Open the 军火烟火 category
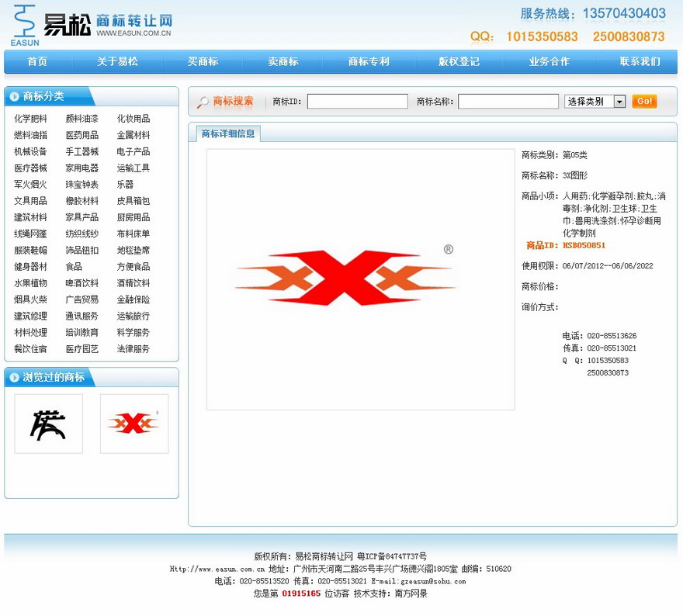 coord(30,184)
